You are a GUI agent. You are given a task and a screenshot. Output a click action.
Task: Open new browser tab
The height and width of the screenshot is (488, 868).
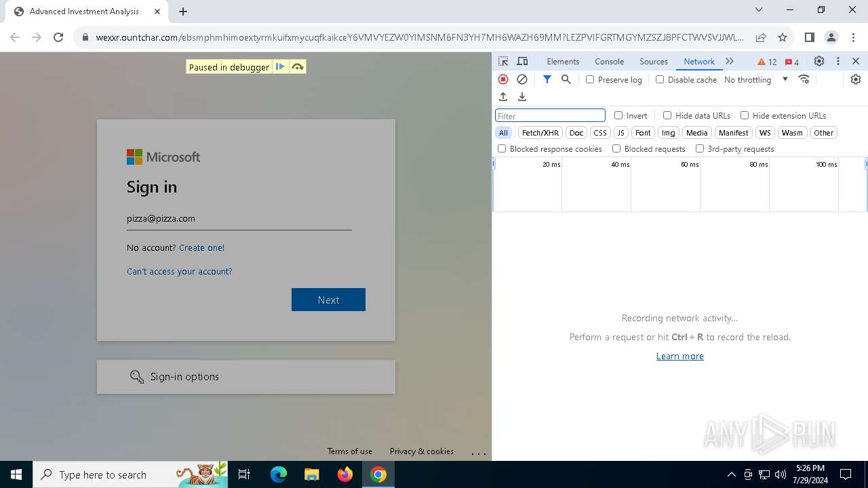tap(183, 12)
